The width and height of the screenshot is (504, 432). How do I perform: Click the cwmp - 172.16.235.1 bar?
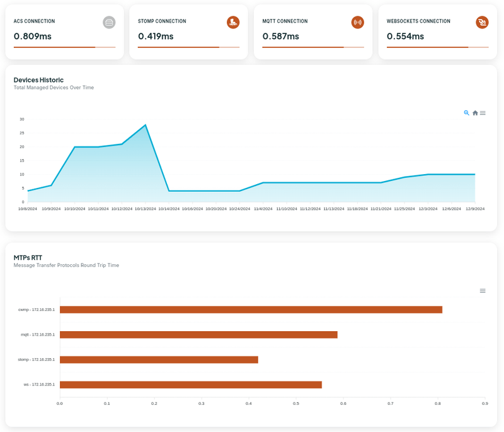click(251, 310)
